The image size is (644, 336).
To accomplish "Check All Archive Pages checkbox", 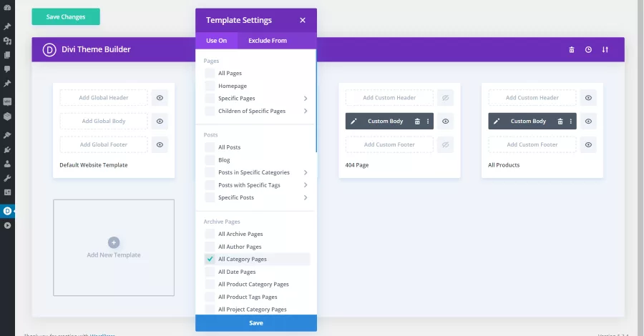I will (210, 234).
